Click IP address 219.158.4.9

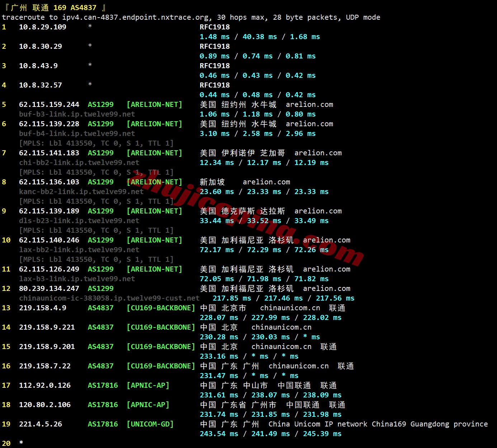click(43, 308)
